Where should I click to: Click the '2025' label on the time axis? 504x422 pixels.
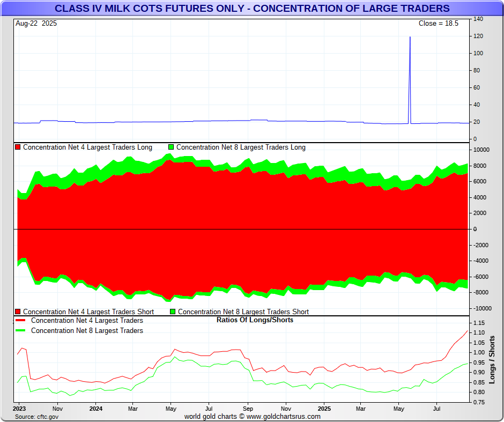[x=324, y=409]
